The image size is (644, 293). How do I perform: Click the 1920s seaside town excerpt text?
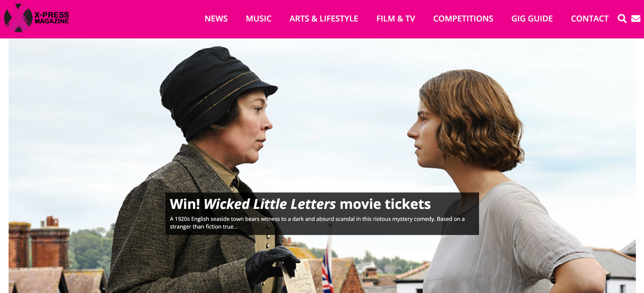pos(317,223)
